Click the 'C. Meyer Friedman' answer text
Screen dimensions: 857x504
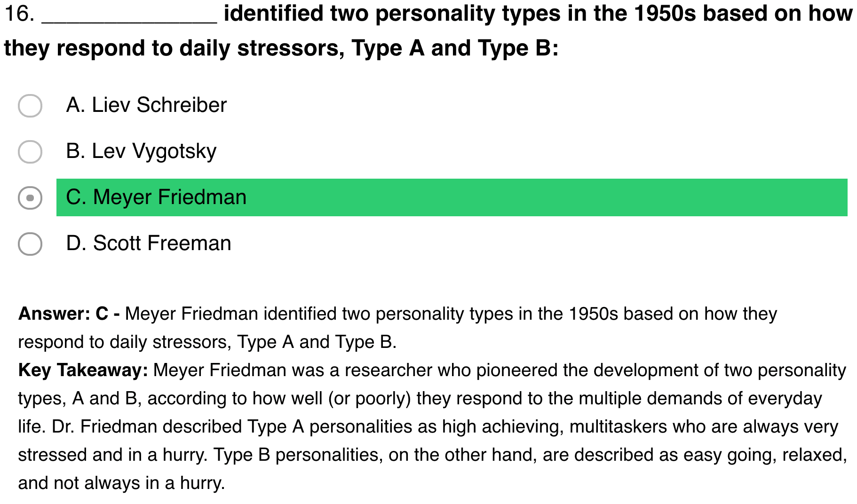(156, 197)
